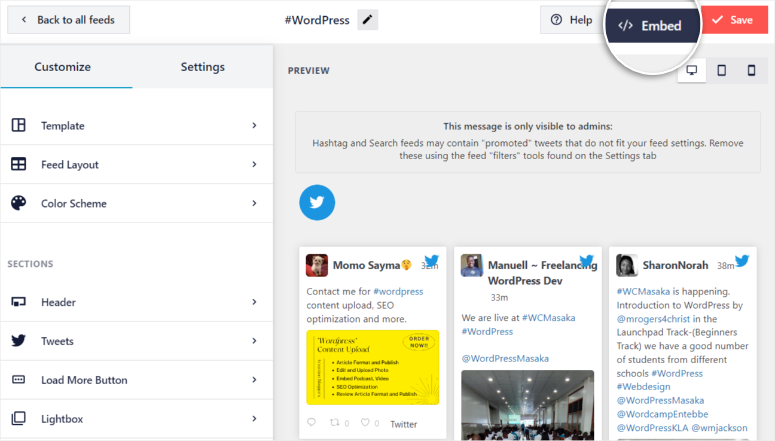Switch to tablet preview icon
The width and height of the screenshot is (775, 441).
pos(722,70)
